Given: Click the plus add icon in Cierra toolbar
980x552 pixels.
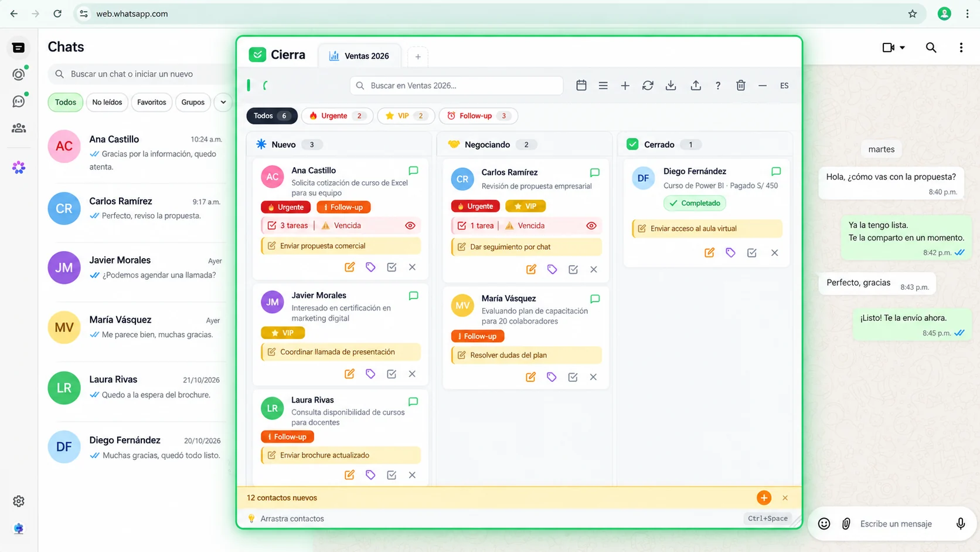Looking at the screenshot, I should click(625, 86).
